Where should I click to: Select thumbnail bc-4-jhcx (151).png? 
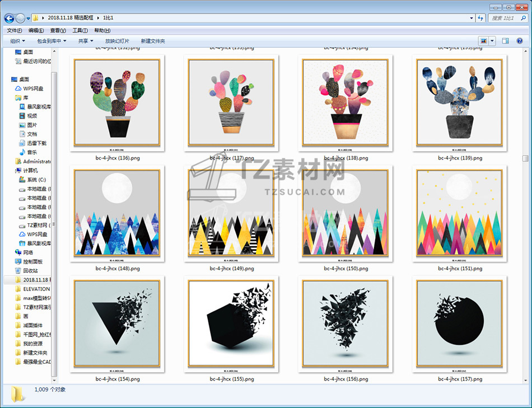[459, 214]
